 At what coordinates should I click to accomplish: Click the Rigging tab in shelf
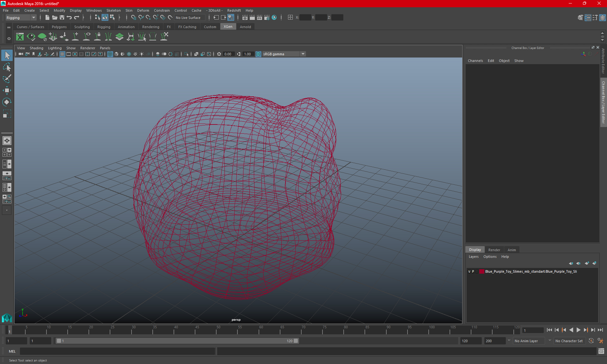104,27
